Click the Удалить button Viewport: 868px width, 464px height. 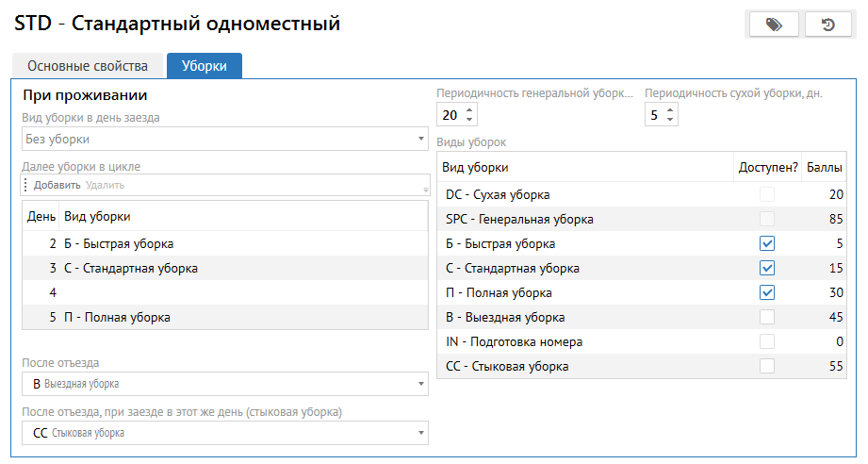pos(105,185)
